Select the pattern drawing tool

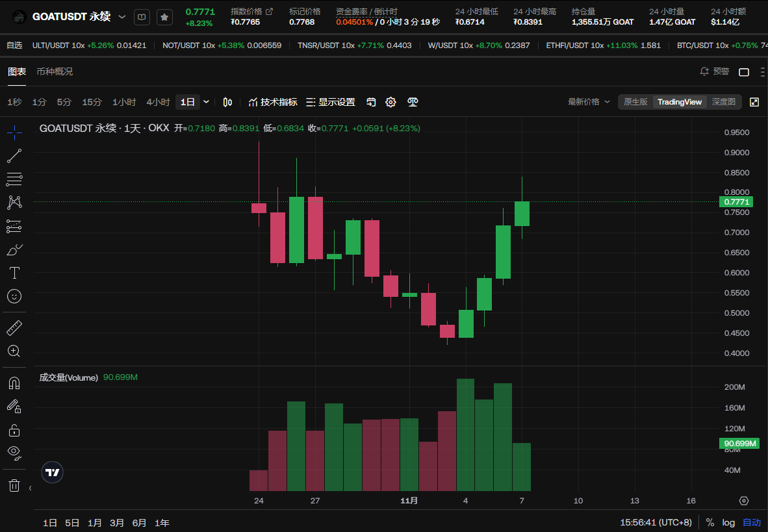point(14,202)
